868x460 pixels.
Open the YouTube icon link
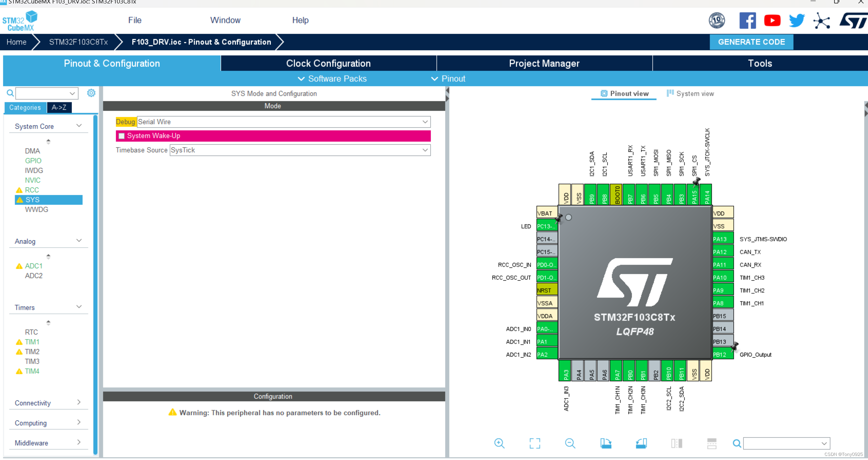(772, 21)
